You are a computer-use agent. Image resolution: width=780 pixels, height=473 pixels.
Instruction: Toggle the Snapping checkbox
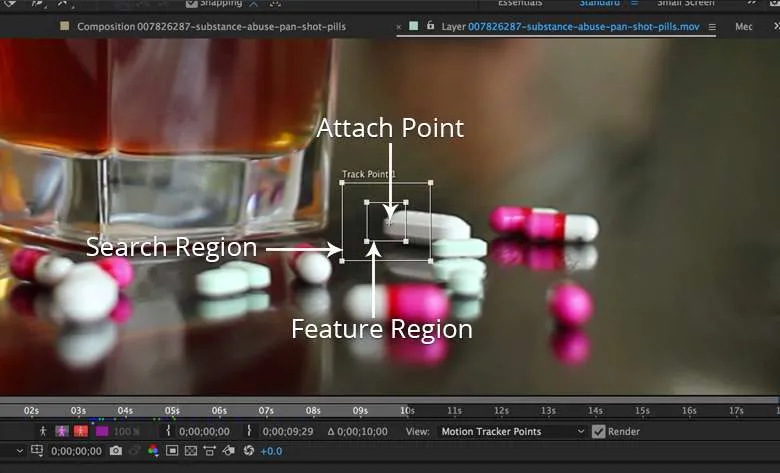(x=191, y=4)
